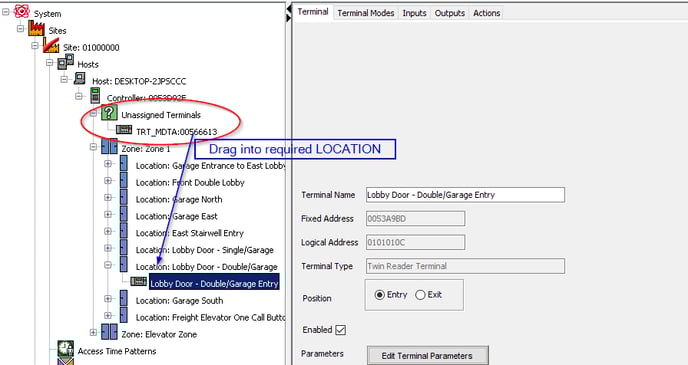
Task: Switch to the Terminal Modes tab
Action: [366, 13]
